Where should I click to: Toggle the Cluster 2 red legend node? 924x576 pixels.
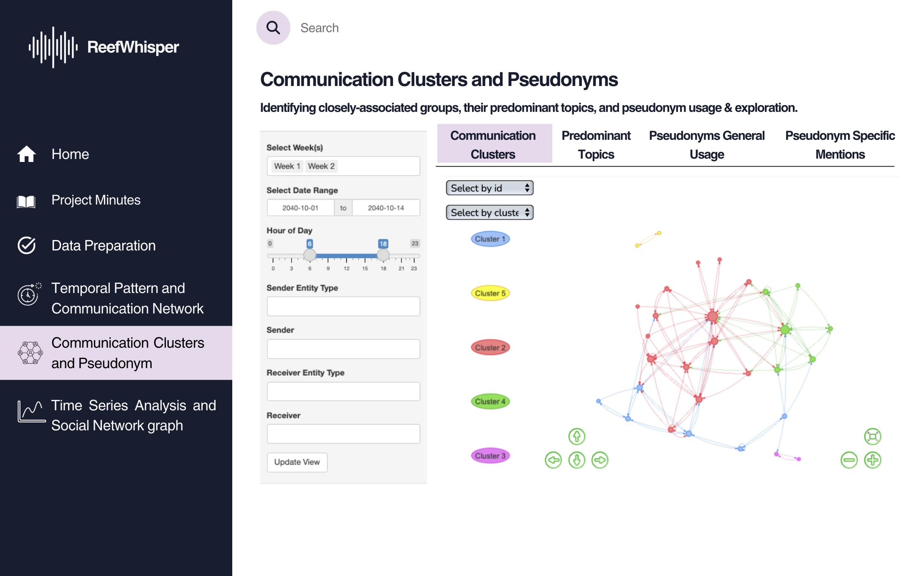490,348
